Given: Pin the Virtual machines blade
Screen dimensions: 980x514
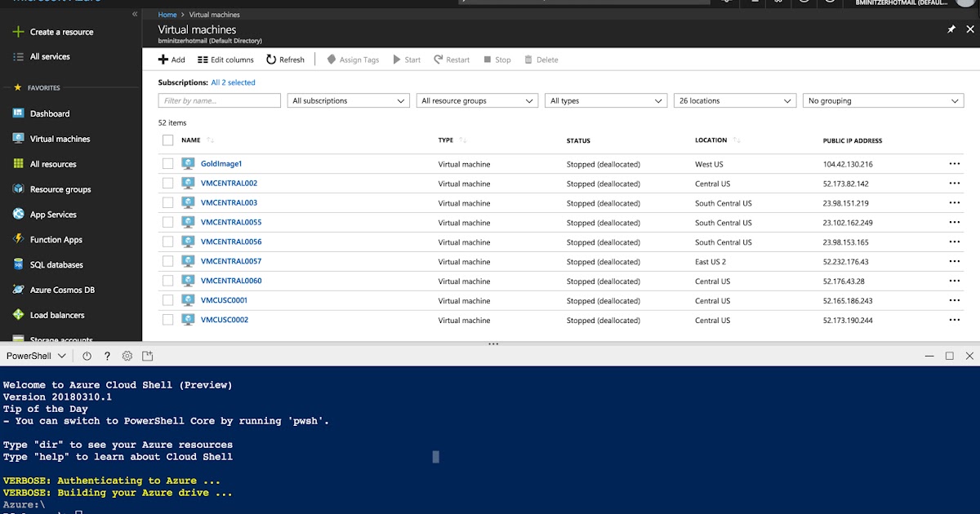Looking at the screenshot, I should coord(951,29).
